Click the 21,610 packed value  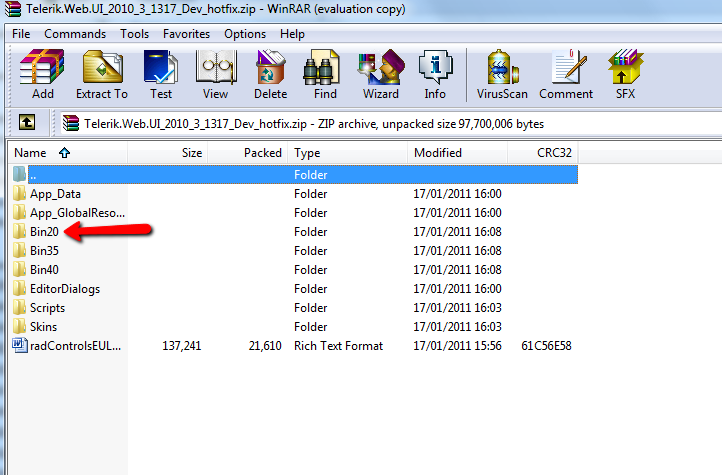(x=265, y=346)
